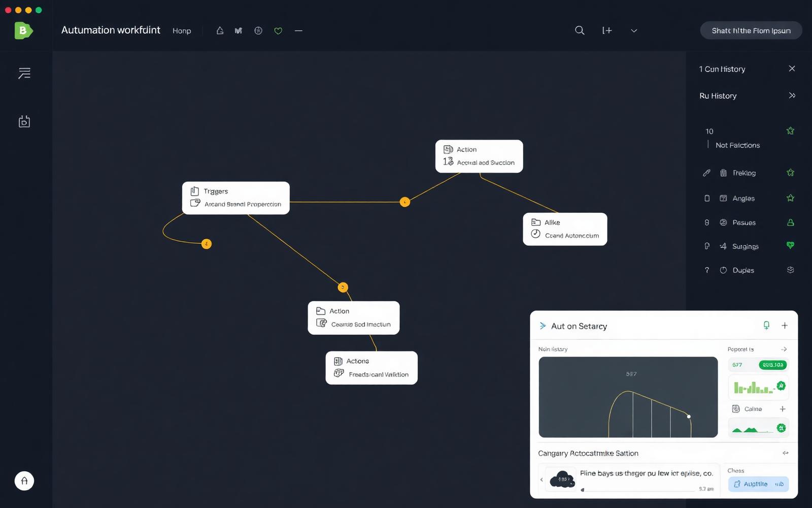
Task: Click the green badge beside 677
Action: [x=773, y=365]
